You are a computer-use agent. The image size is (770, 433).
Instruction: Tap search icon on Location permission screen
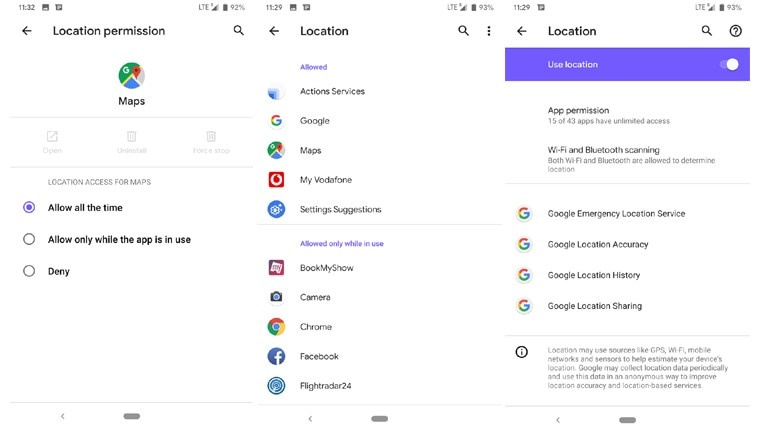pos(239,30)
